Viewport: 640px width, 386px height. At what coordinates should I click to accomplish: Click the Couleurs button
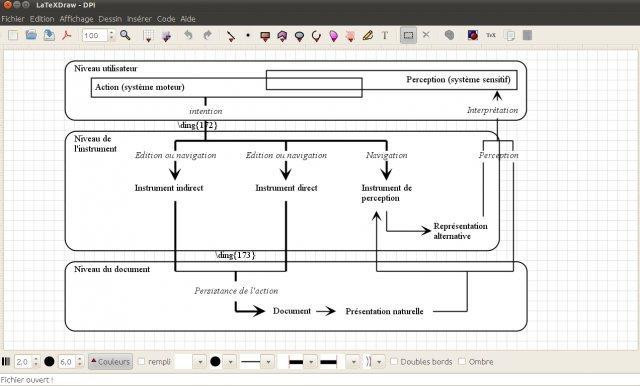[110, 362]
